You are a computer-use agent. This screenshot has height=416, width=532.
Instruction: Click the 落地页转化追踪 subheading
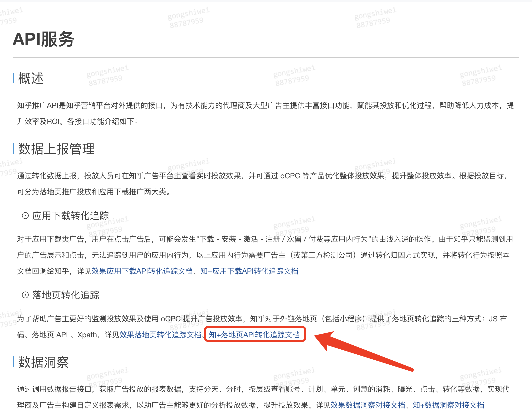click(66, 295)
